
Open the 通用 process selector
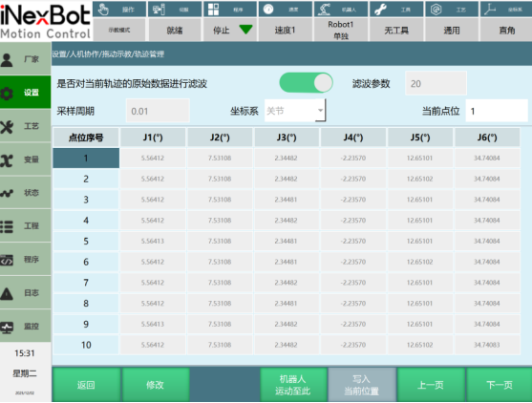click(452, 31)
